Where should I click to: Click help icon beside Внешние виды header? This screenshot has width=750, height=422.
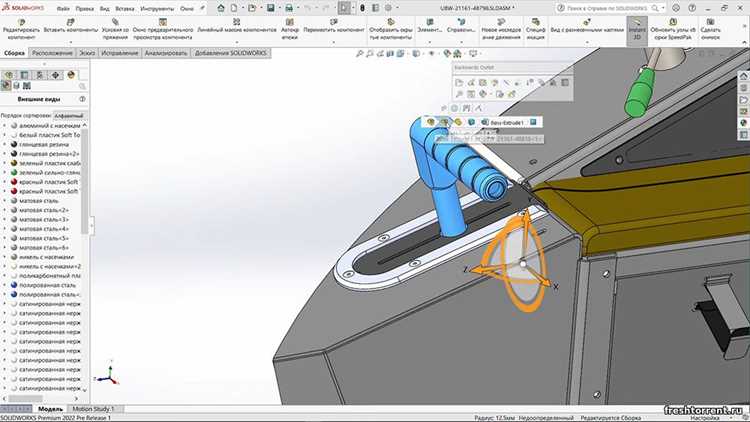(x=82, y=99)
